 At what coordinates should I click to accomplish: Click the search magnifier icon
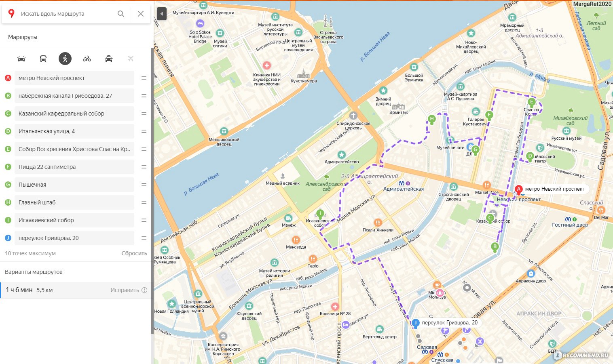pos(121,14)
